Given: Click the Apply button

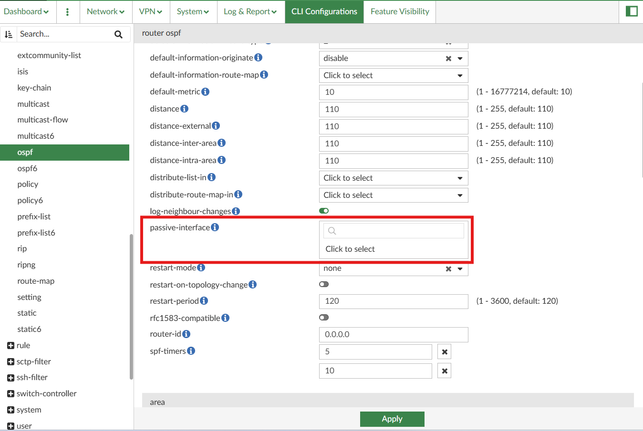Looking at the screenshot, I should pos(392,419).
